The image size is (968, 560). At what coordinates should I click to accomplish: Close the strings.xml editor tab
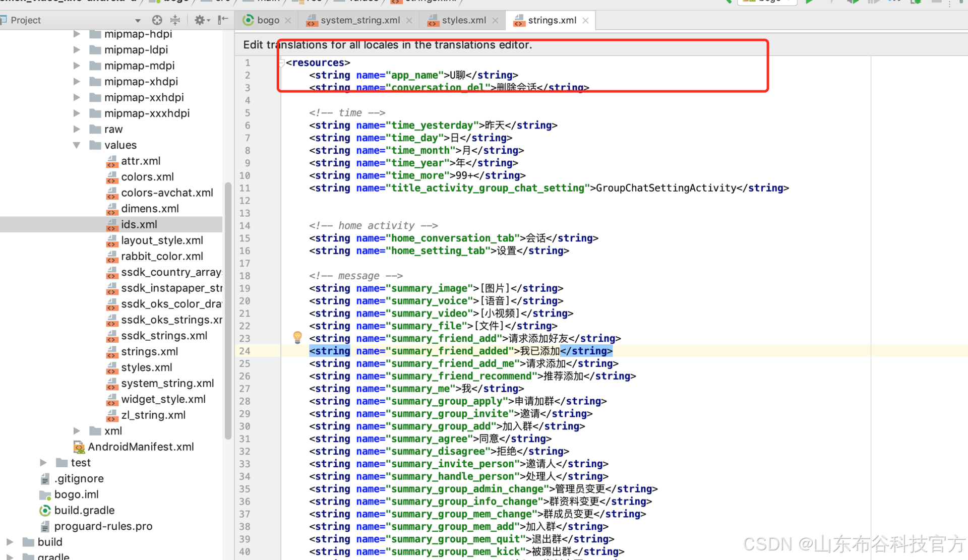click(585, 21)
